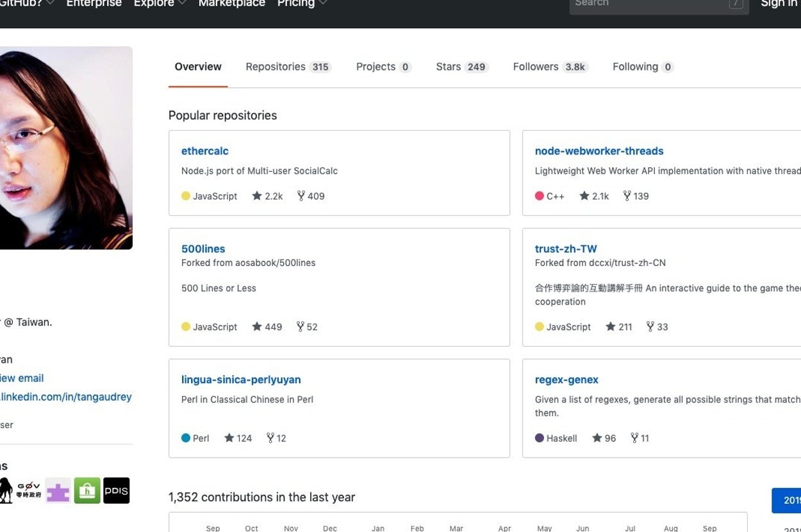Viewport: 801px width, 532px height.
Task: Click the fork icon for regex-genex
Action: [634, 438]
